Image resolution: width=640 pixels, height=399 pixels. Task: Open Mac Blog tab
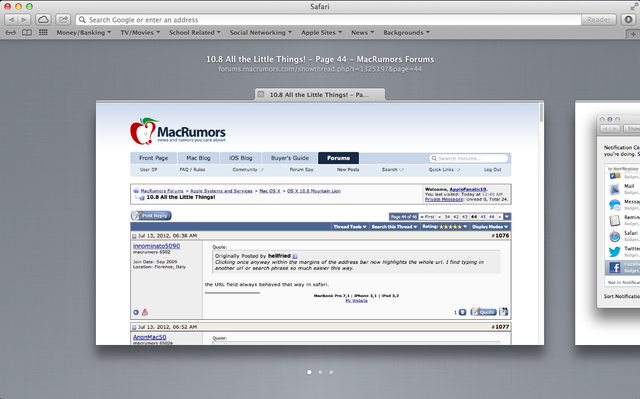coord(198,158)
